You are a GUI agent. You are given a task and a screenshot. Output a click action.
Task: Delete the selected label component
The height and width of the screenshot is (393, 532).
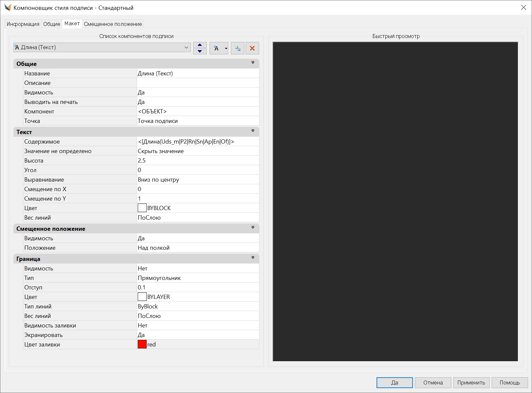[x=252, y=48]
